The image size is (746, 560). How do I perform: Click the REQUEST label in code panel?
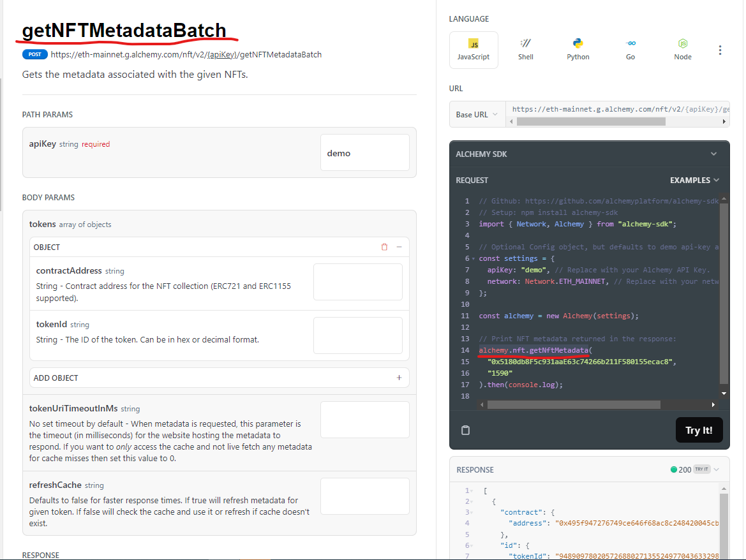(x=472, y=180)
